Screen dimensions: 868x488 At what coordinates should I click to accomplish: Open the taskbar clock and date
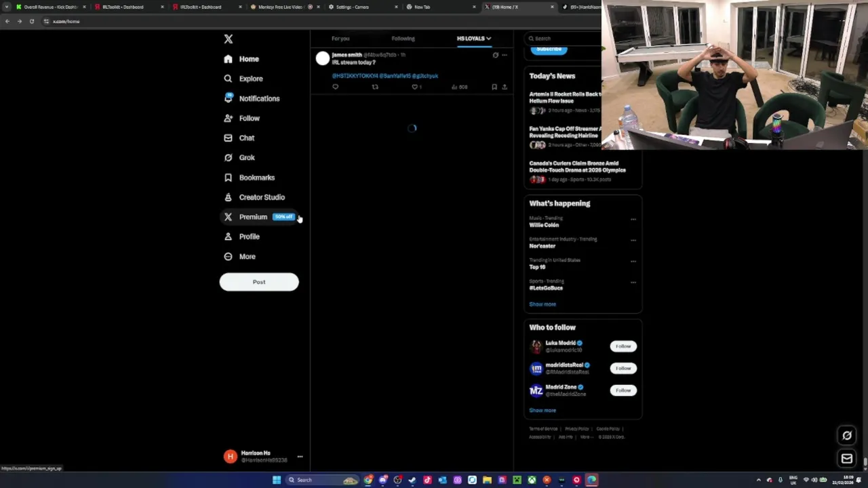click(x=844, y=481)
